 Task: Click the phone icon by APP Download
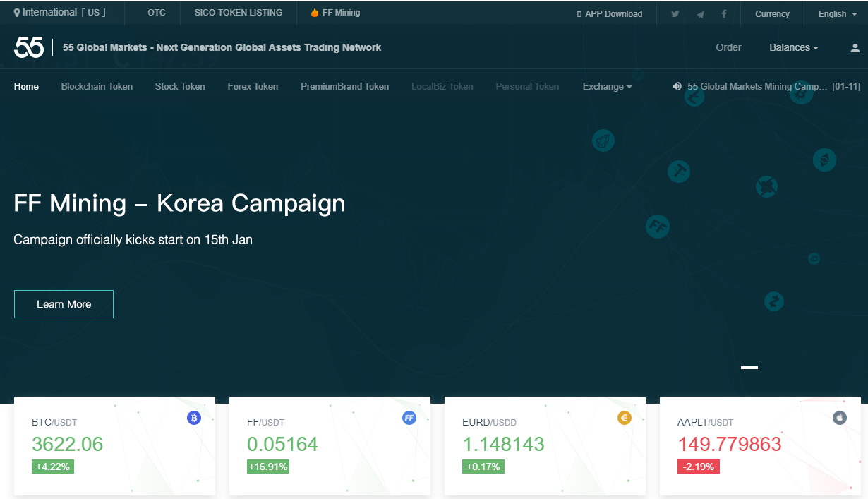click(x=579, y=13)
